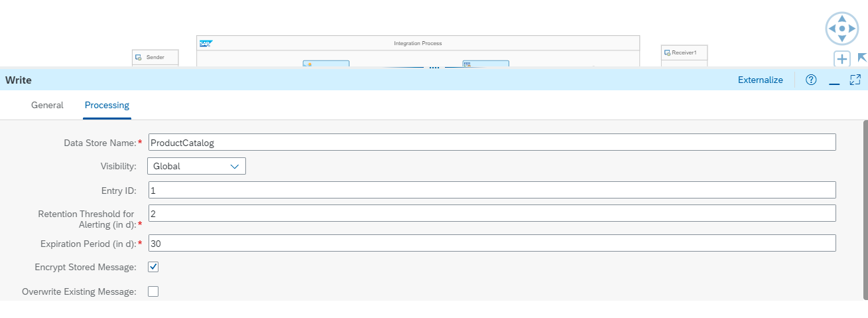Click the Expiration Period input field
Viewport: 868px width, 318px height.
click(491, 244)
